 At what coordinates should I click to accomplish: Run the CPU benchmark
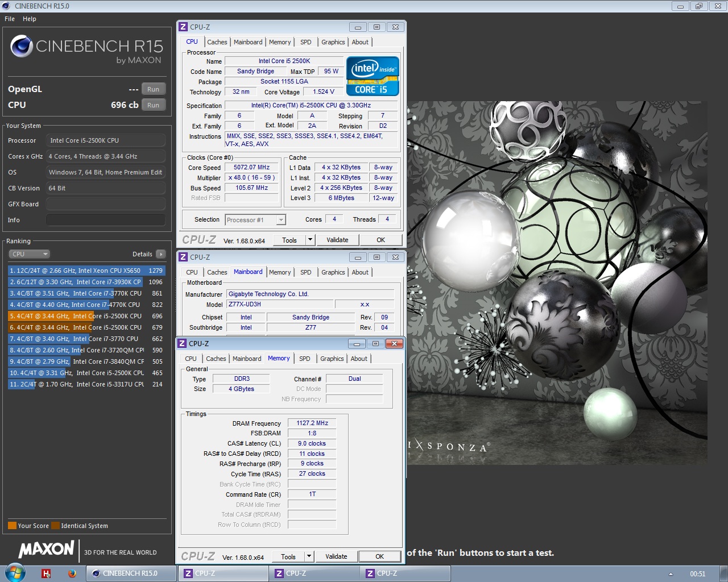pos(154,105)
